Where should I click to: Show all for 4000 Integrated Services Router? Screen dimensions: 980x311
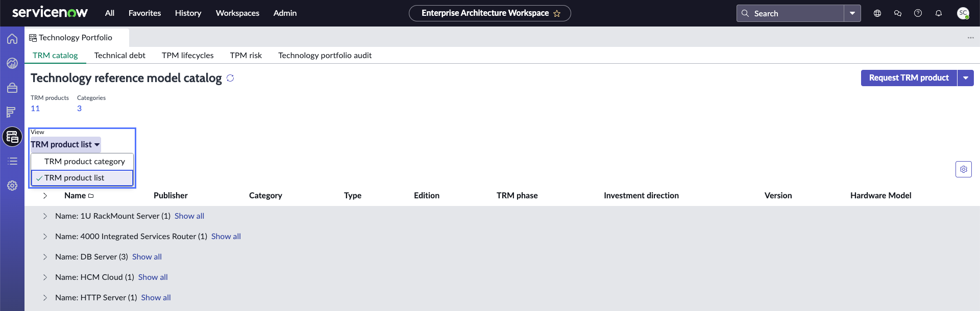tap(226, 237)
